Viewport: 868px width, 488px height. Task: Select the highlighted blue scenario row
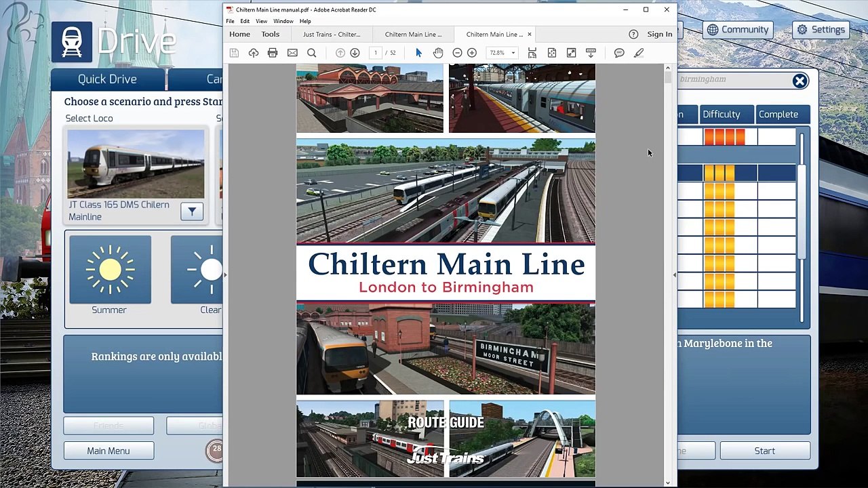tap(736, 174)
